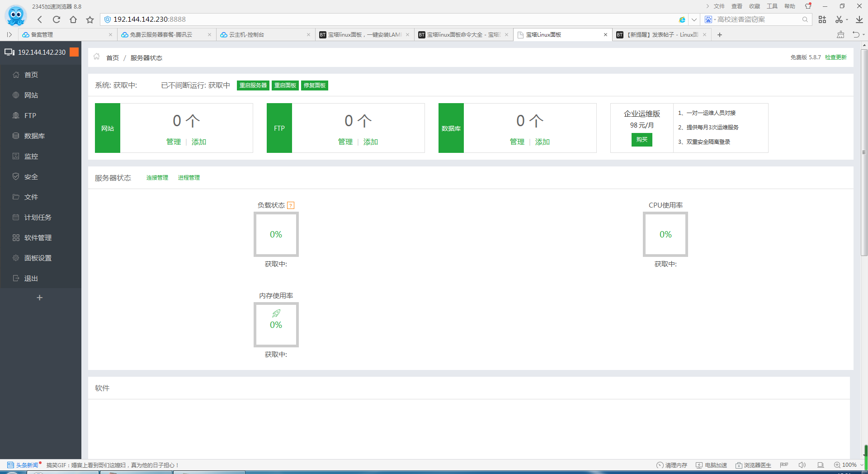Click the plus icon below sidebar menu

(x=39, y=298)
